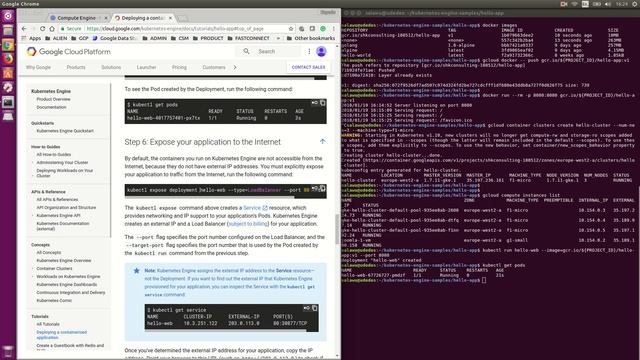Open Deploying a containerized application sidebar link
640x360 pixels.
point(62,335)
